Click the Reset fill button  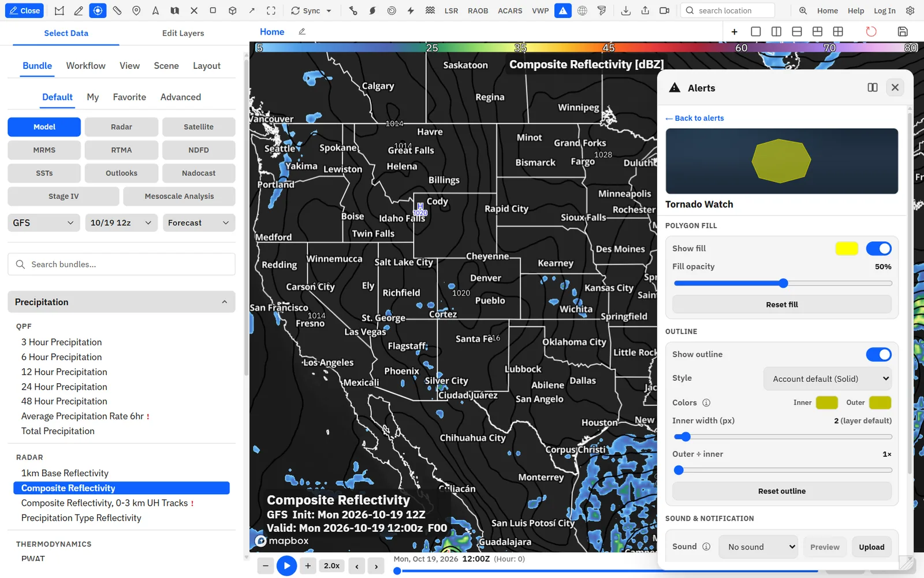pos(782,305)
